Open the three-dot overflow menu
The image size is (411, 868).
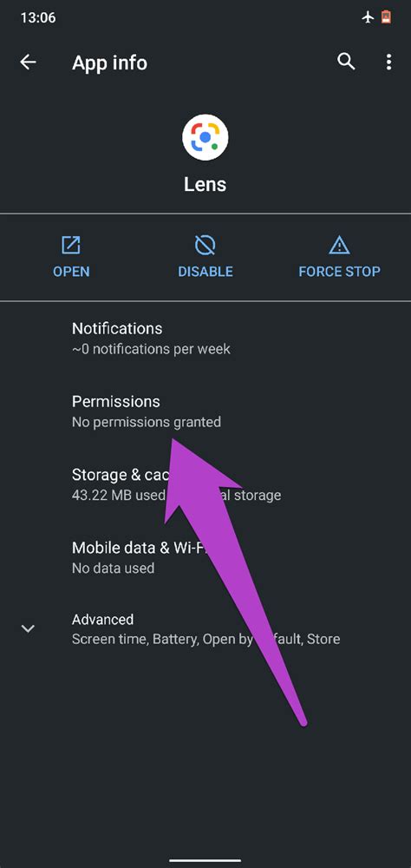click(x=388, y=62)
